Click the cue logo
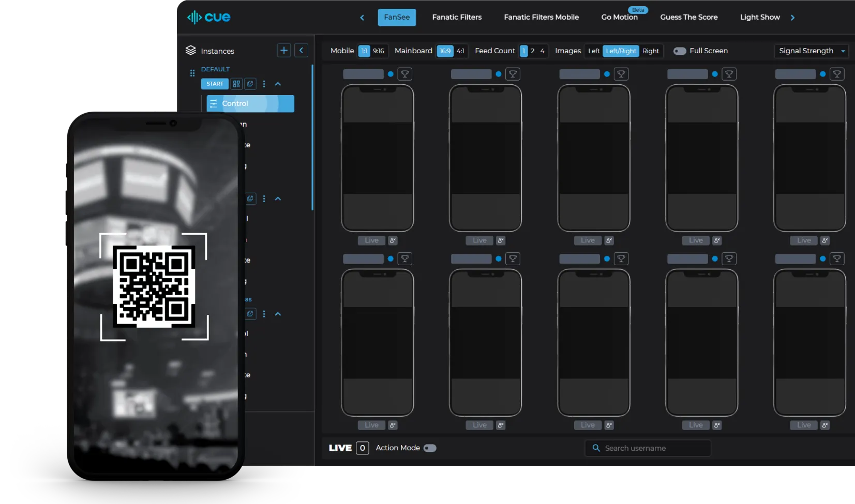Viewport: 855px width, 504px height. (208, 17)
